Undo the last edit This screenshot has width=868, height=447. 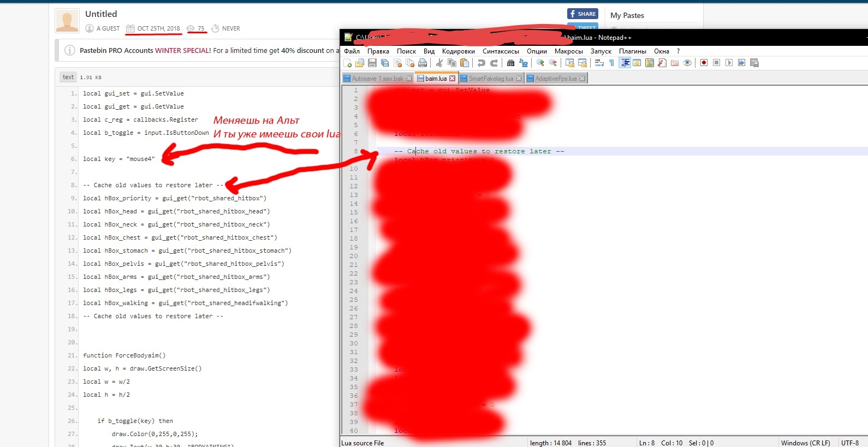coord(481,63)
